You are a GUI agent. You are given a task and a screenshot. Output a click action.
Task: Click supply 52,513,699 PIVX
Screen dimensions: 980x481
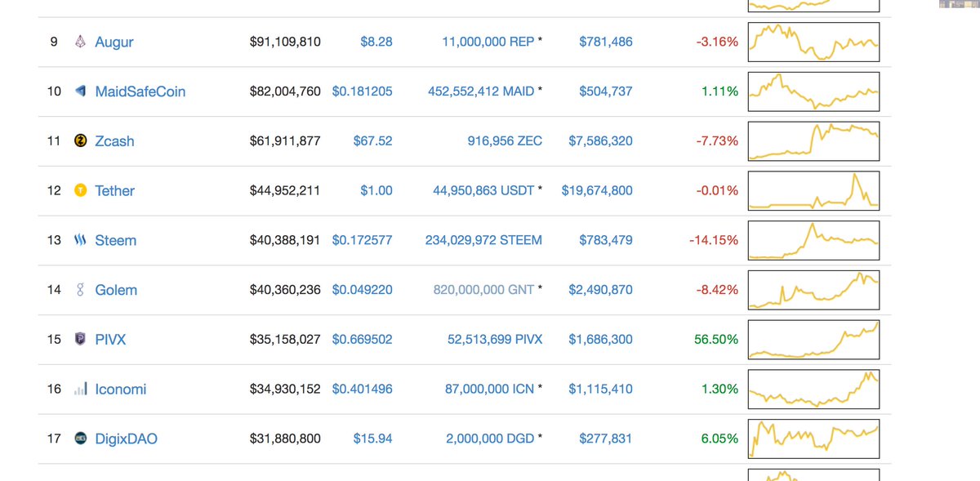(495, 339)
